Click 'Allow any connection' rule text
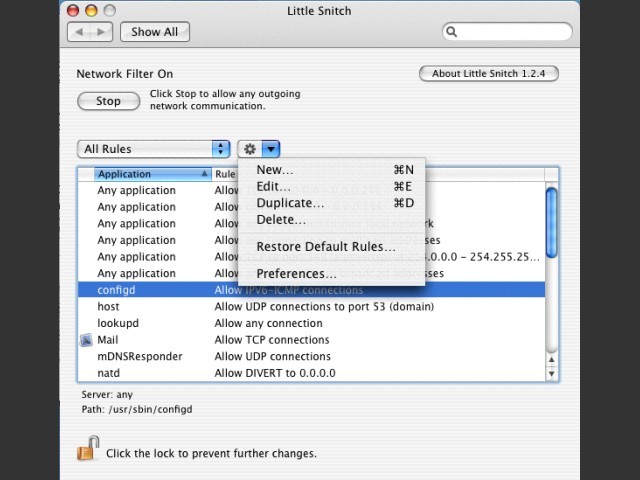Screen dimensions: 640x480 269,324
